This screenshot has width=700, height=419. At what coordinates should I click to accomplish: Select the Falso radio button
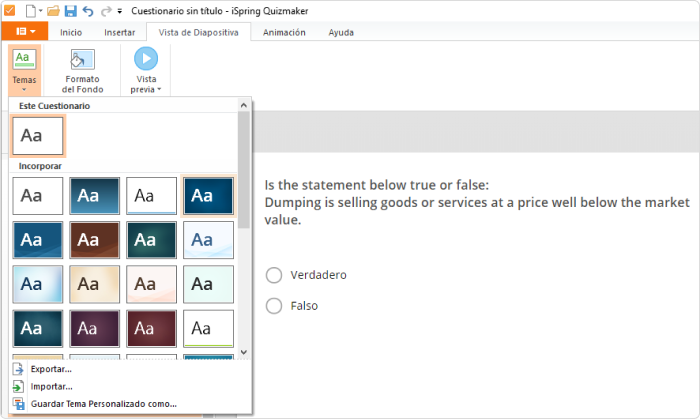pos(274,306)
